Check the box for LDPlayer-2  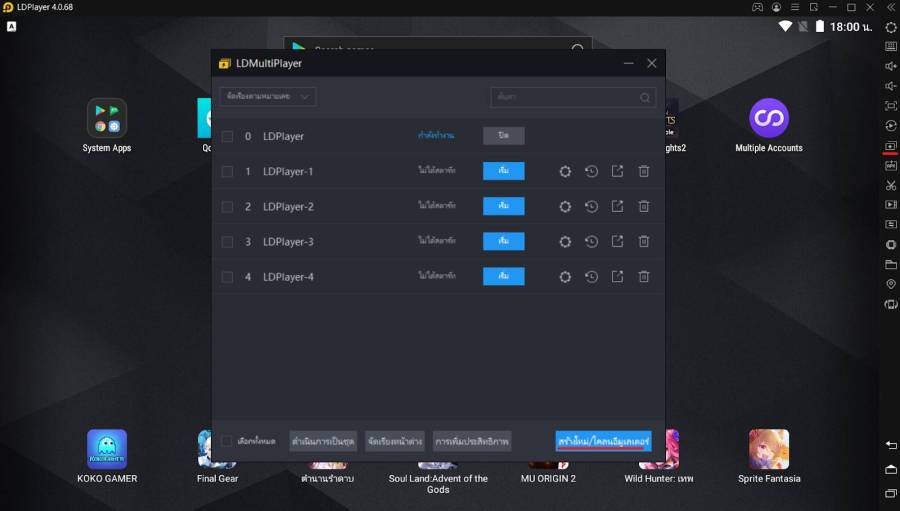227,207
